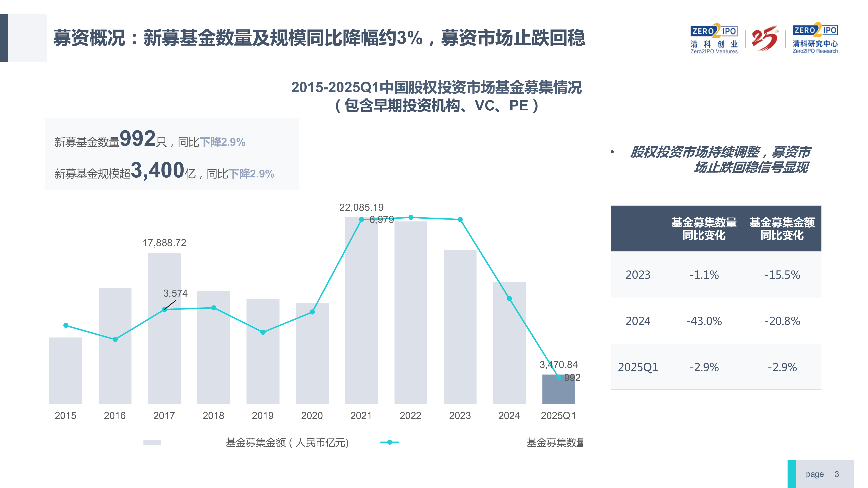This screenshot has width=868, height=488.
Task: Click the line marker at the 2019 bar
Action: click(263, 332)
